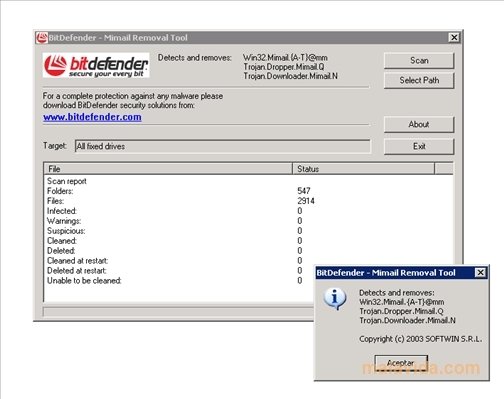Click the Scan button

419,61
